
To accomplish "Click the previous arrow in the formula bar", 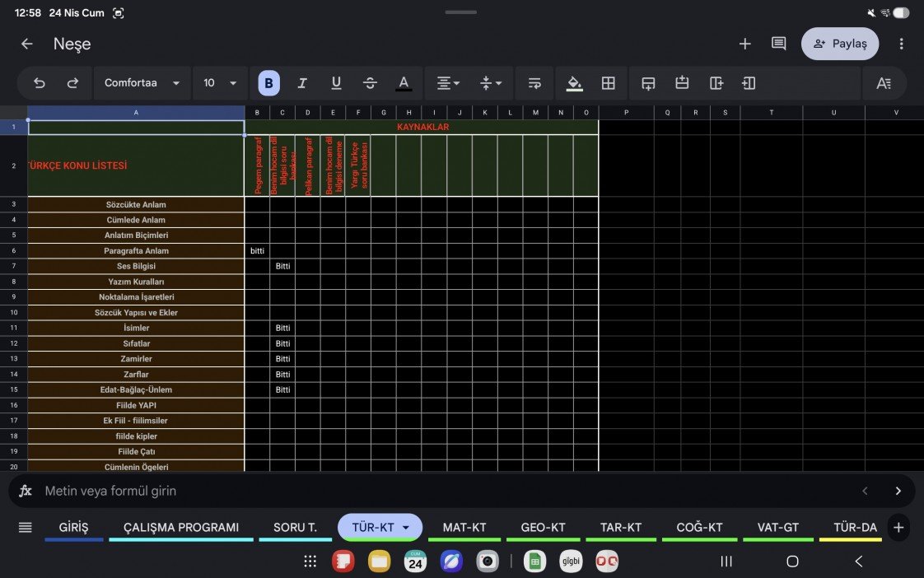I will (865, 491).
